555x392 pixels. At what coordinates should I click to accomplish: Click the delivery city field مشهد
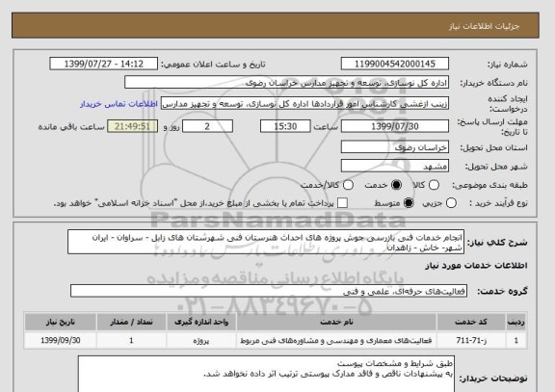(x=395, y=166)
